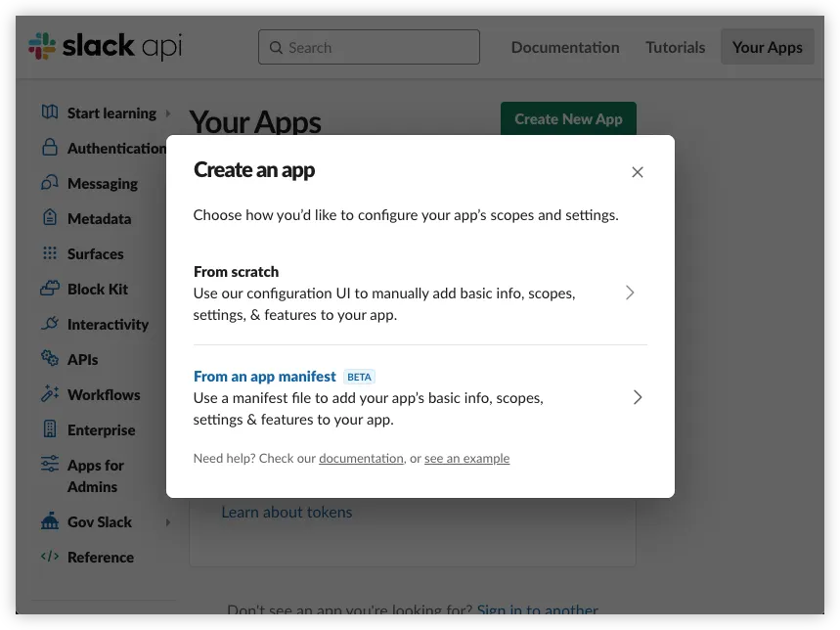Open Apps for Admins in the sidebar
Image resolution: width=840 pixels, height=630 pixels.
point(96,476)
